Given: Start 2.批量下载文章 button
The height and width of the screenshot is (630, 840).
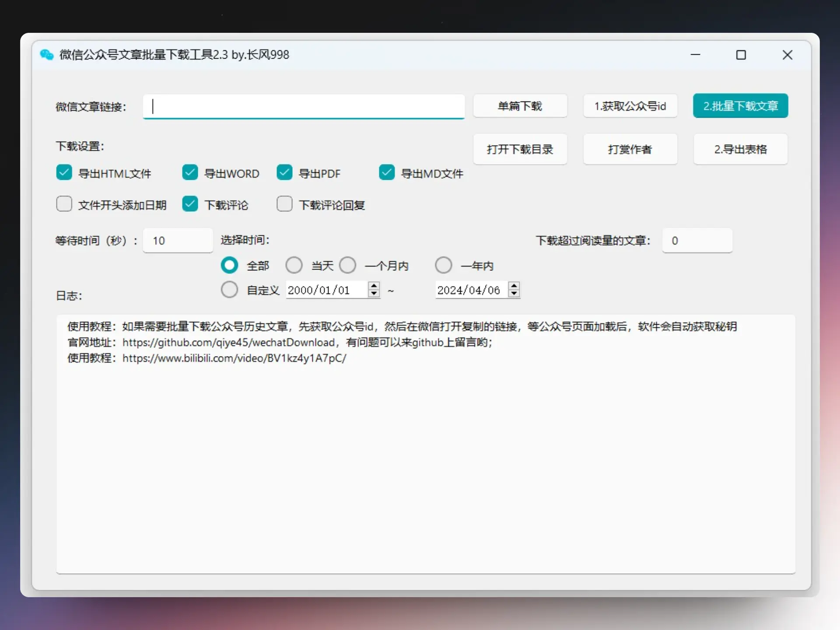Looking at the screenshot, I should click(740, 106).
